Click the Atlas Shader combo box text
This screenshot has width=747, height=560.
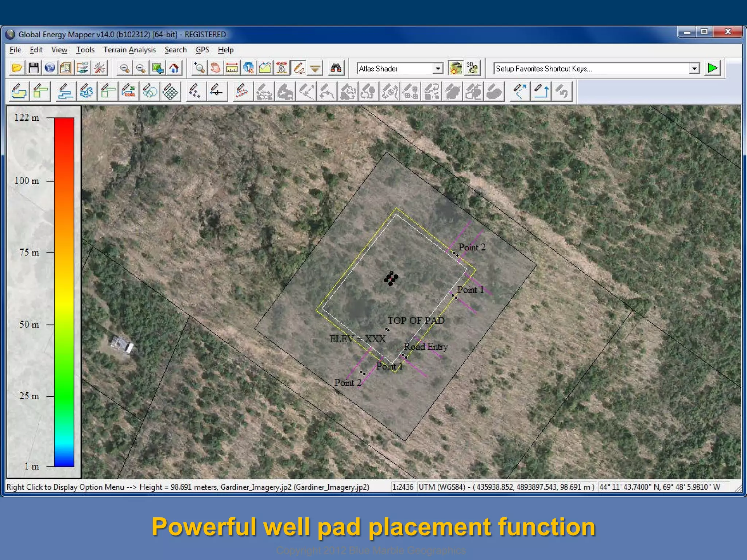point(378,69)
